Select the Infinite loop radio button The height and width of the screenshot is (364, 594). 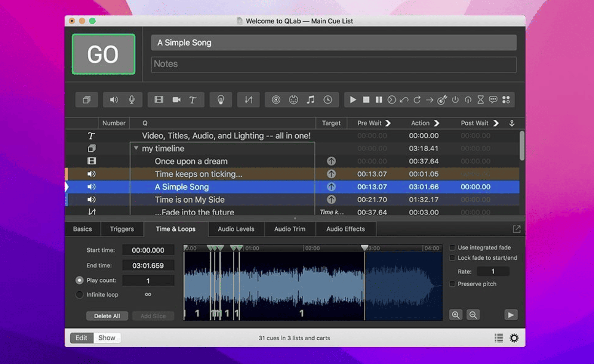coord(79,294)
